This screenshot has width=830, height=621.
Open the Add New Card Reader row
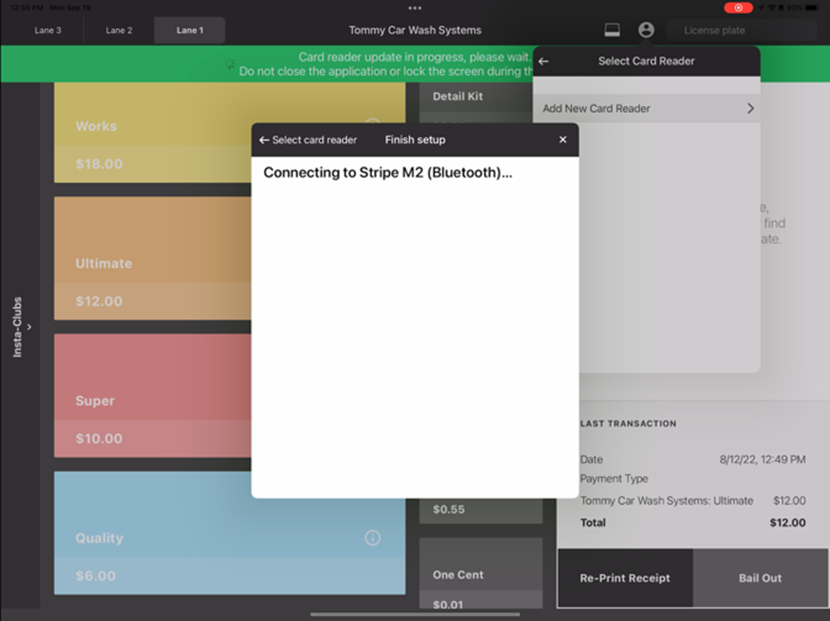(x=646, y=109)
